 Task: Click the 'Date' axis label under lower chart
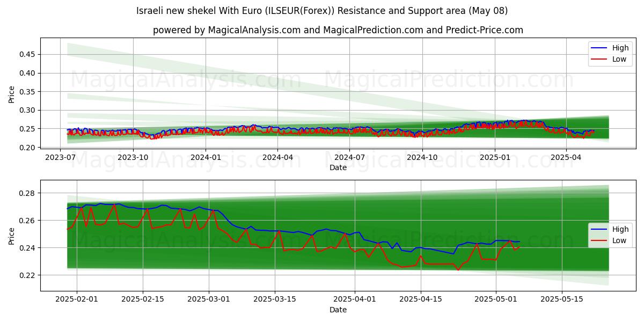coord(338,310)
